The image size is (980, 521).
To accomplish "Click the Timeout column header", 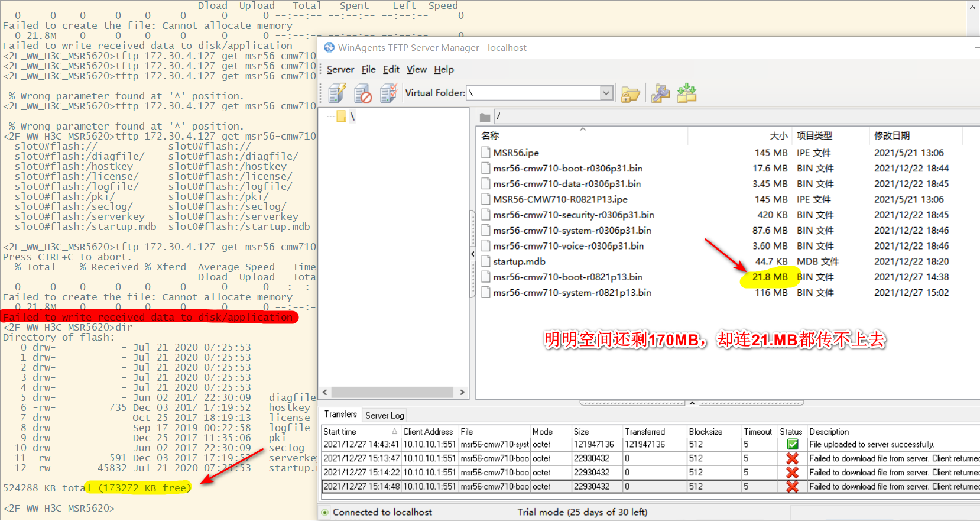I will point(759,432).
